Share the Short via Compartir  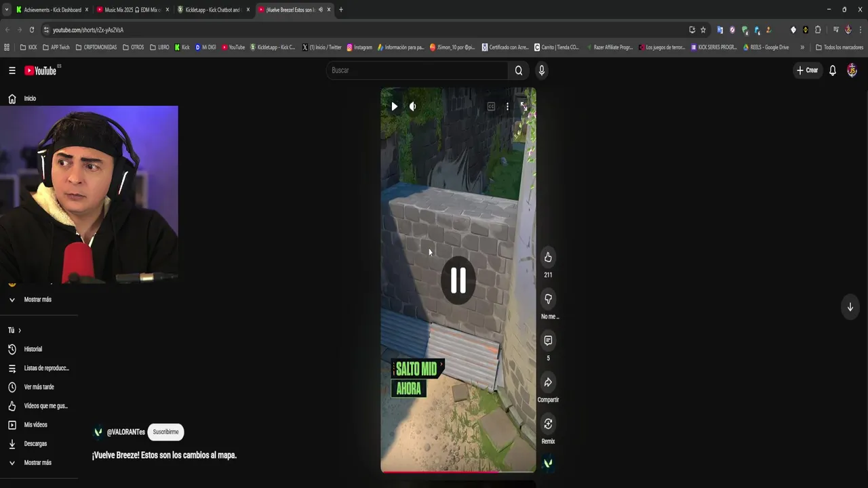(548, 382)
